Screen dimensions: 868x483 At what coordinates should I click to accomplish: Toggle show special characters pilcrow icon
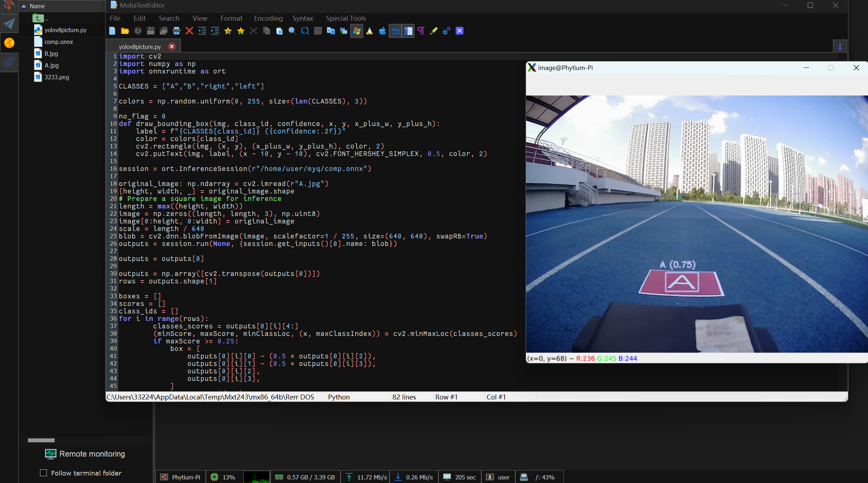[421, 31]
